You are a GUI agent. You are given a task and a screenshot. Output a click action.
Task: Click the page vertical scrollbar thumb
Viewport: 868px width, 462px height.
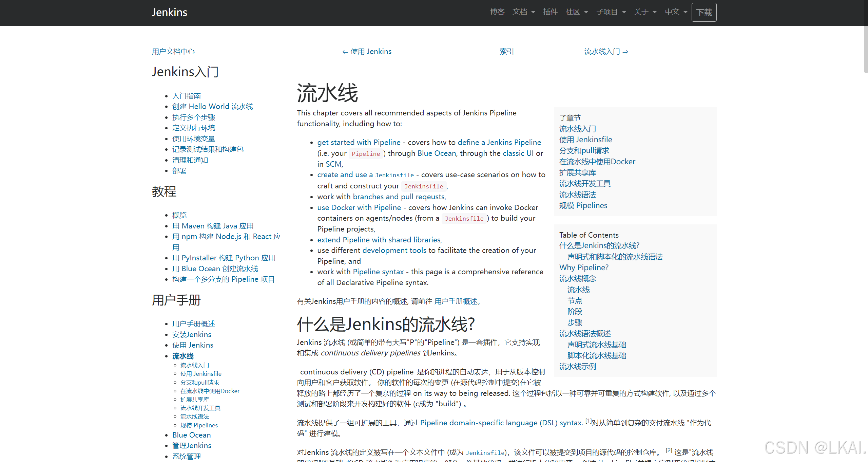pyautogui.click(x=866, y=50)
